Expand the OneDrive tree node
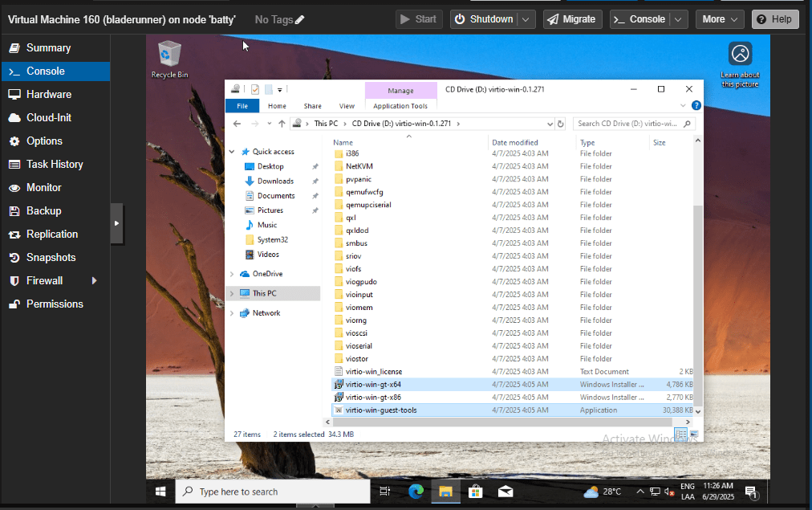812x510 pixels. (233, 274)
